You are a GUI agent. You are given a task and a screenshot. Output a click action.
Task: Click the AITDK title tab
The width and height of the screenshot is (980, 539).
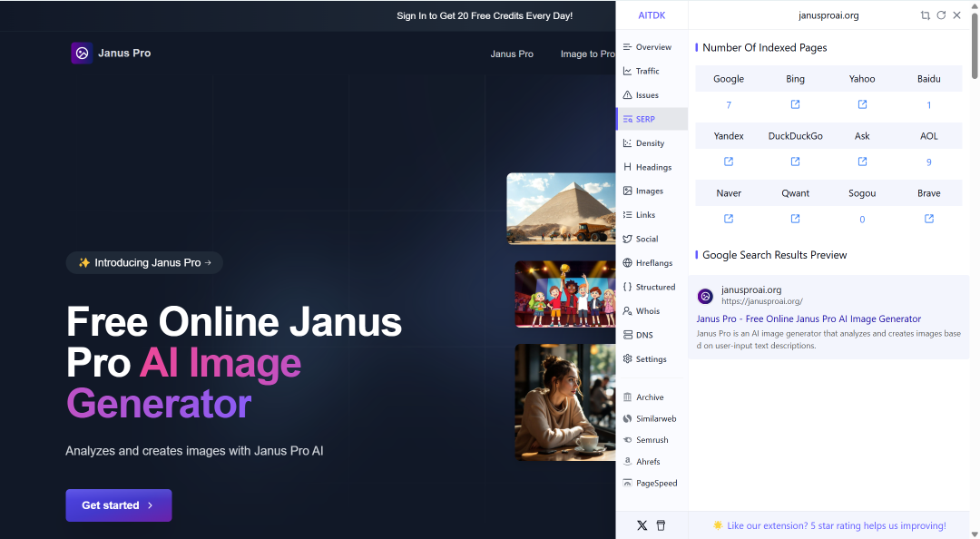[x=652, y=15]
